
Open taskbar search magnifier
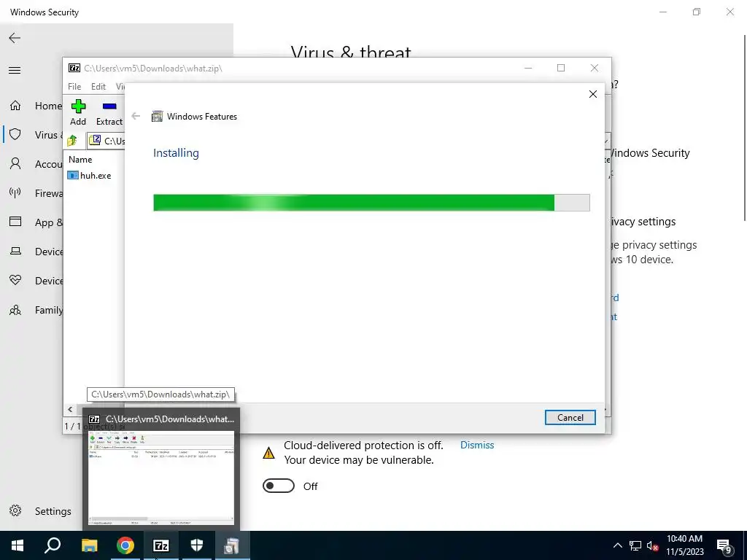tap(53, 545)
